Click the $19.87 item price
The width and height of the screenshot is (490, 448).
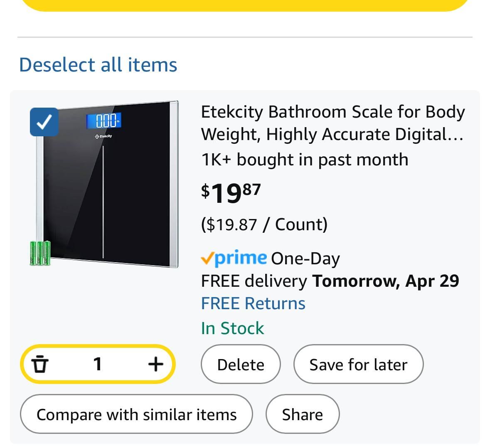231,193
